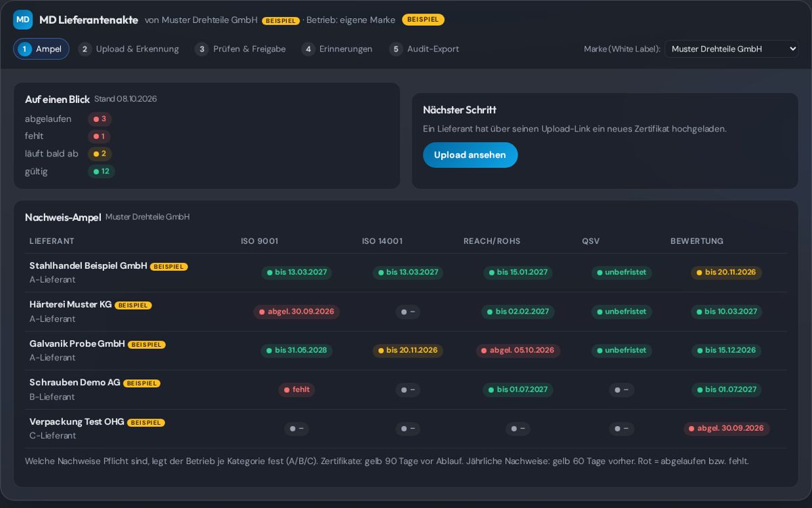
Task: Click Schrauben's Bewertung pill bis 01.07.2027
Action: coord(726,389)
